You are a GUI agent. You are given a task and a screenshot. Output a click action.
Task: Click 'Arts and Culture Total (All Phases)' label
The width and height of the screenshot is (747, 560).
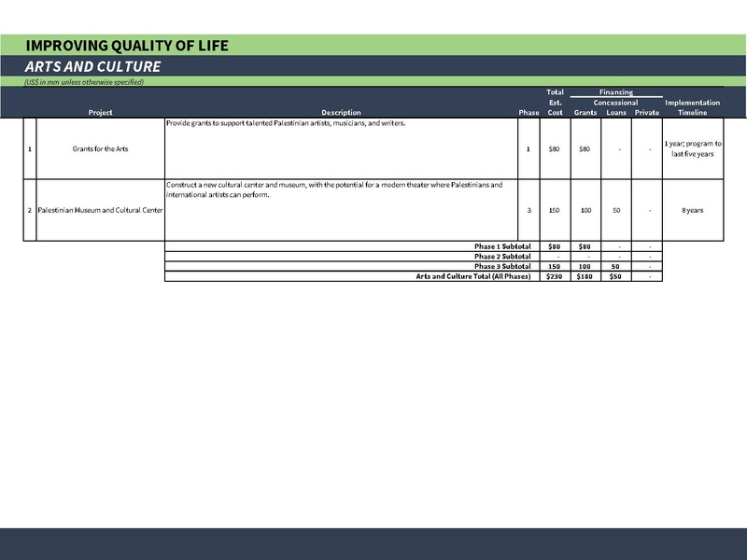pyautogui.click(x=473, y=276)
